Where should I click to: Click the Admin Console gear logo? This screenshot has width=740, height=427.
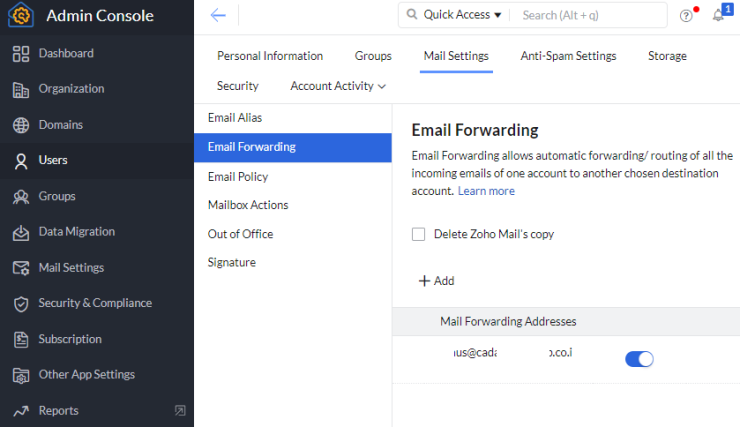[x=21, y=15]
